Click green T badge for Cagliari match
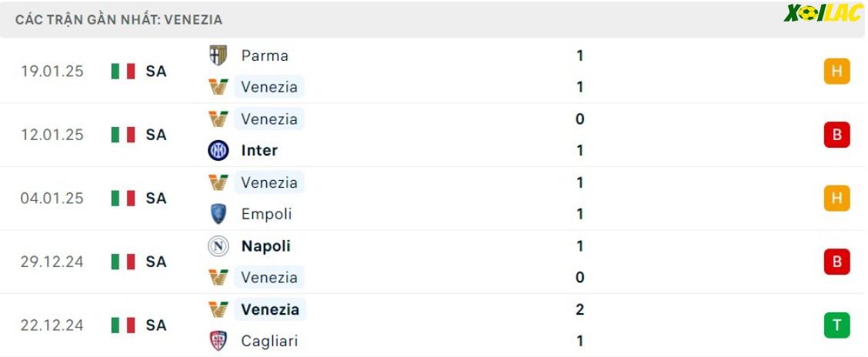The image size is (868, 357). [x=836, y=325]
